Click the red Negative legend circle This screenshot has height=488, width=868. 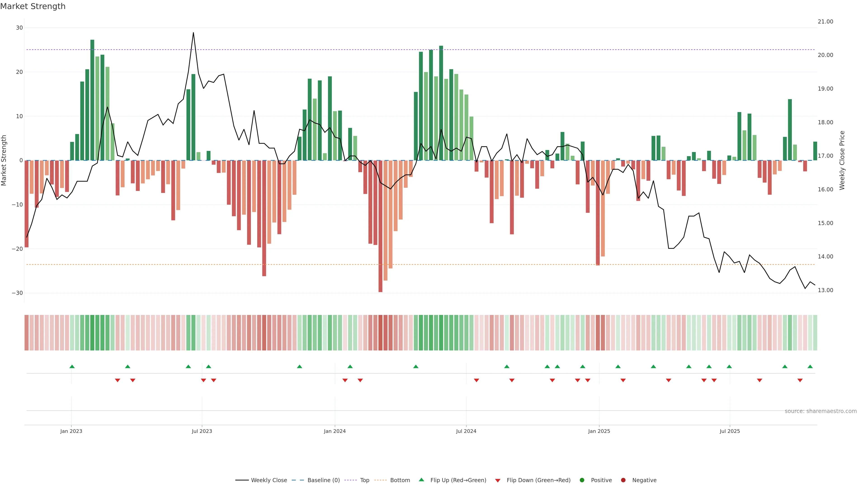[x=623, y=480]
